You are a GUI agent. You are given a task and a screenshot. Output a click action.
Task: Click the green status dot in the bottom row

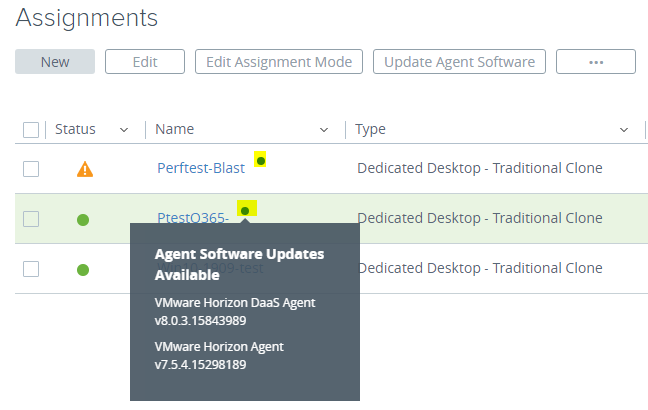point(83,269)
